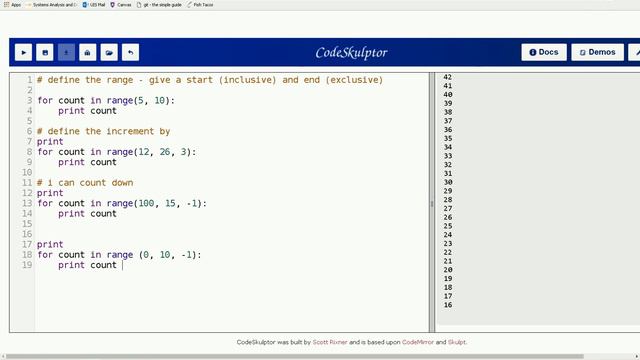Click output value 25 in console
640x360 pixels.
(x=448, y=226)
